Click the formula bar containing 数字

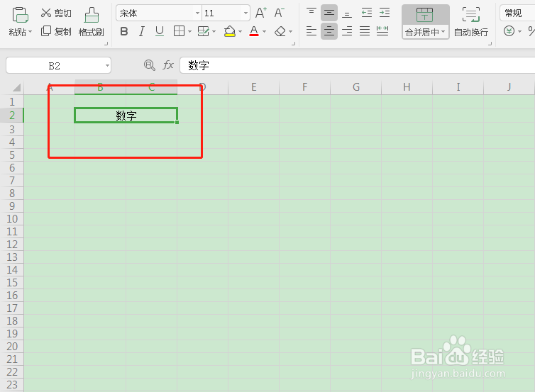pos(357,65)
